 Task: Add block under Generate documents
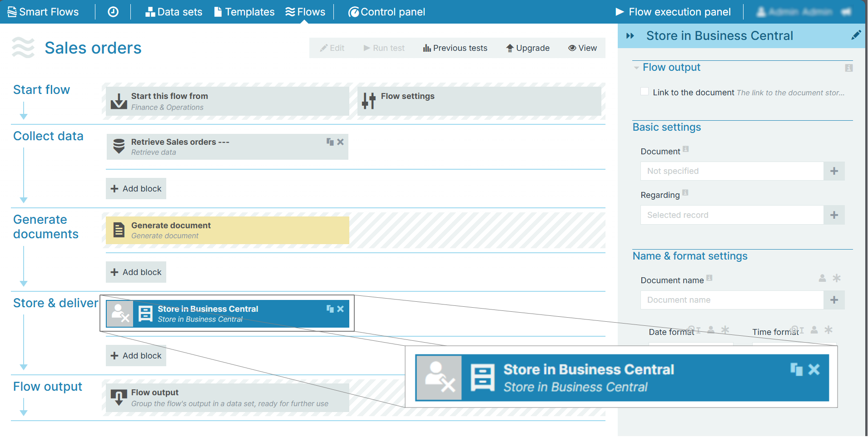[x=136, y=272]
